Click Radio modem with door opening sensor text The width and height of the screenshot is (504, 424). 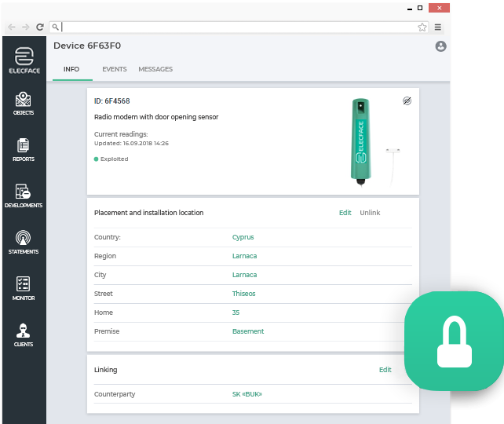156,117
